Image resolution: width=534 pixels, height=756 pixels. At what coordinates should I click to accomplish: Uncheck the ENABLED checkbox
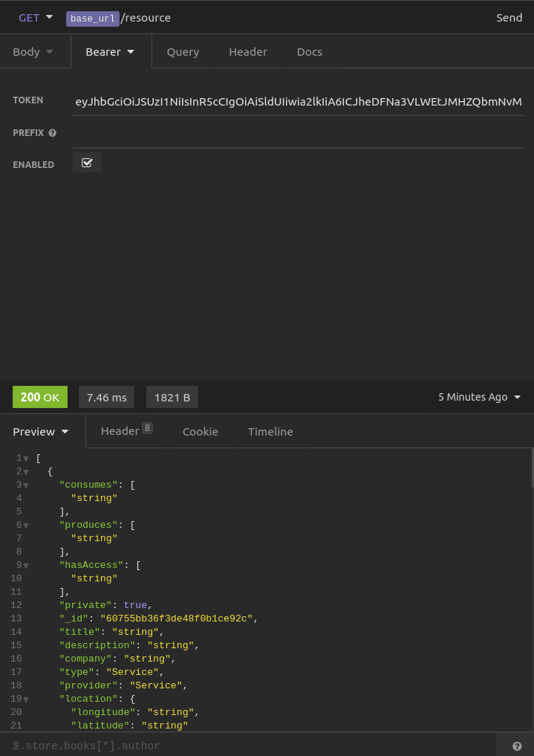pos(87,163)
